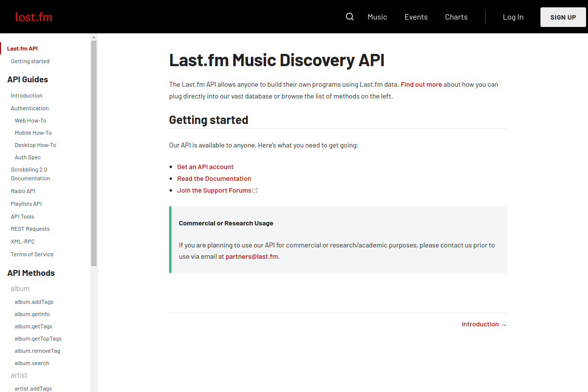
Task: Open album.getTopTags method
Action: tap(38, 339)
